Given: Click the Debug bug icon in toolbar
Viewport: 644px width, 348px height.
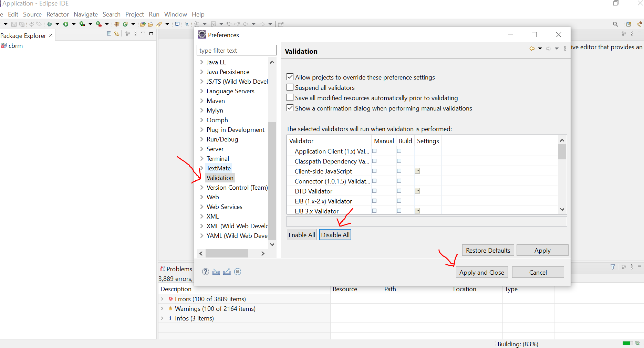Looking at the screenshot, I should [x=50, y=24].
